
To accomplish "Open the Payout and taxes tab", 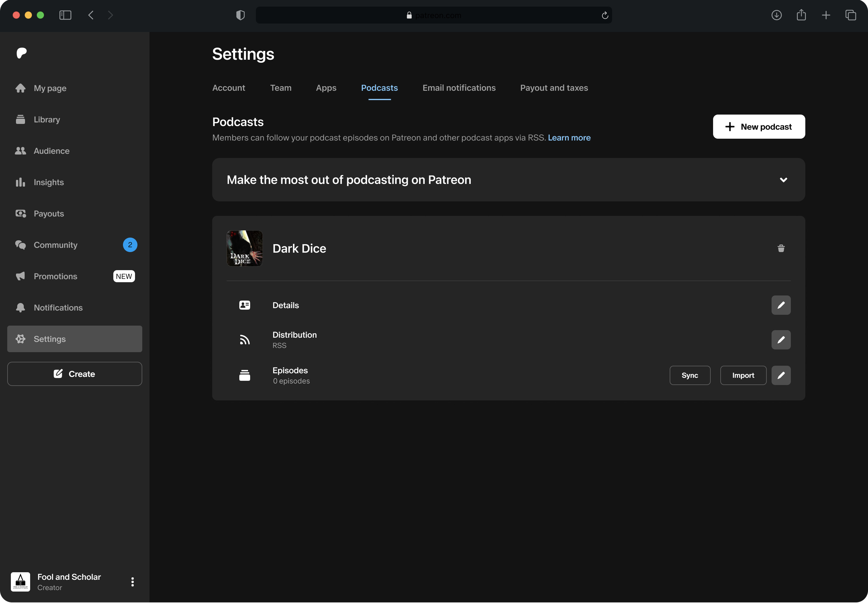I will click(554, 88).
